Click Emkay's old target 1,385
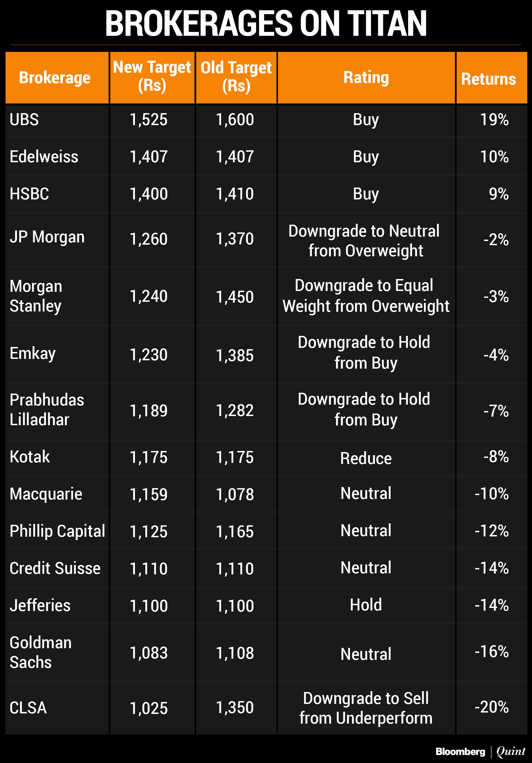The width and height of the screenshot is (532, 763). 235,355
